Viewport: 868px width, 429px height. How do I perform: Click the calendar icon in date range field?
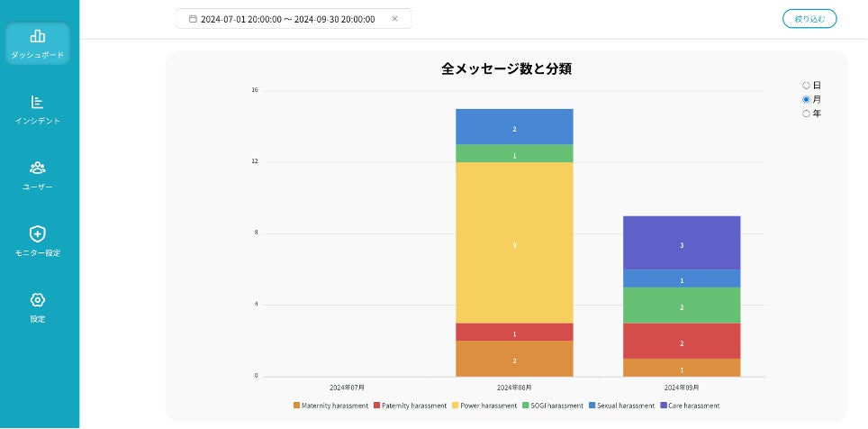click(x=193, y=19)
